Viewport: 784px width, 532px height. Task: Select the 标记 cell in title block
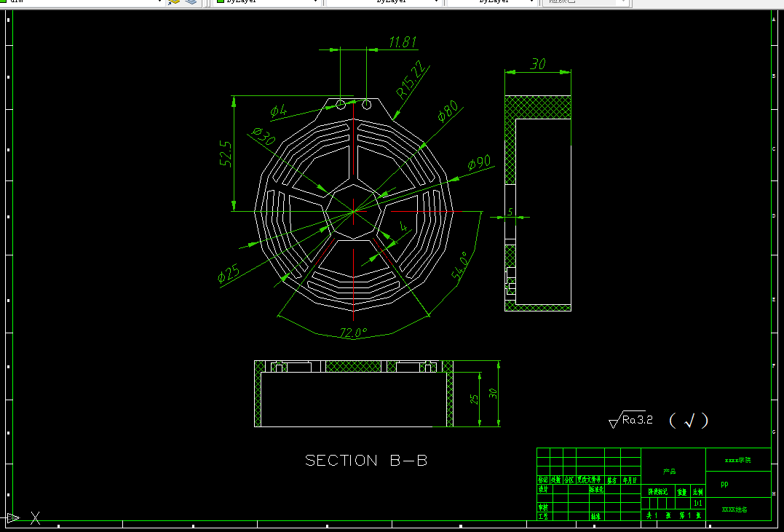(x=543, y=480)
